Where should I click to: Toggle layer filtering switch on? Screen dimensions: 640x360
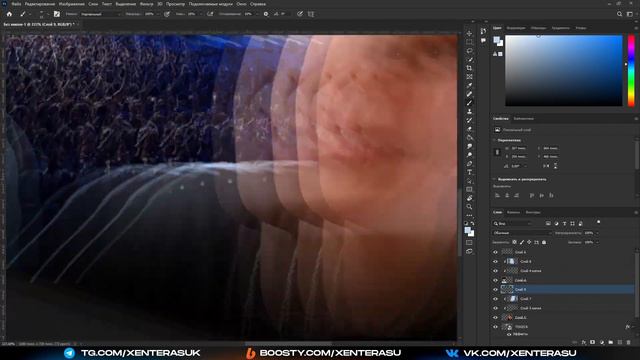[x=598, y=222]
